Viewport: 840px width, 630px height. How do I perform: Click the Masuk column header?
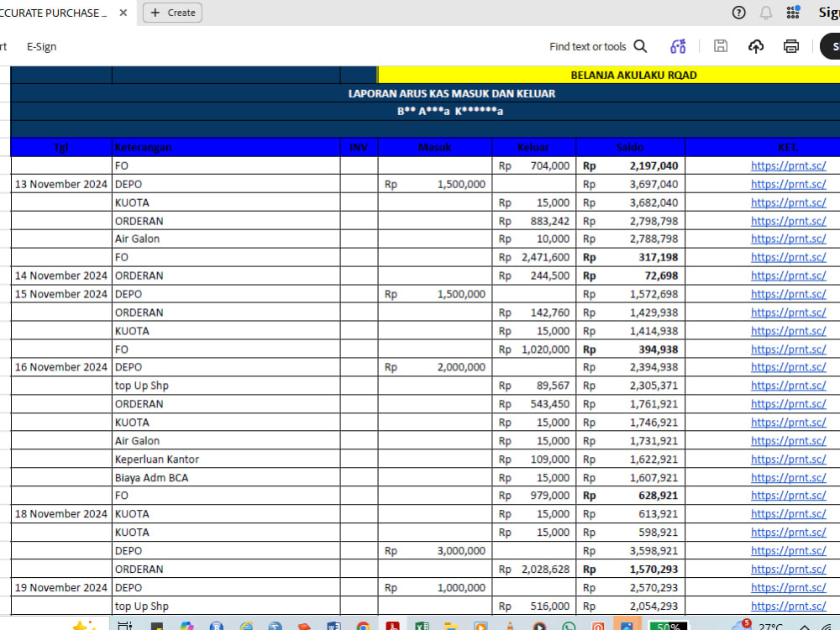(434, 147)
